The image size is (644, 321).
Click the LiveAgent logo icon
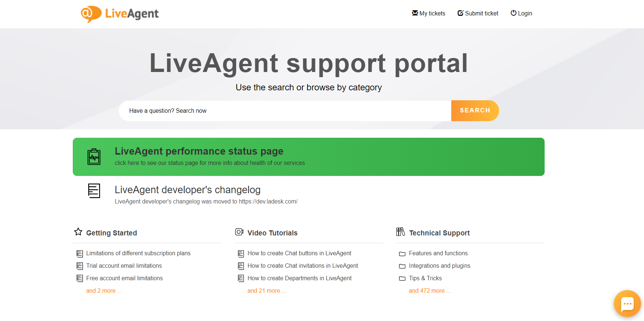click(91, 14)
